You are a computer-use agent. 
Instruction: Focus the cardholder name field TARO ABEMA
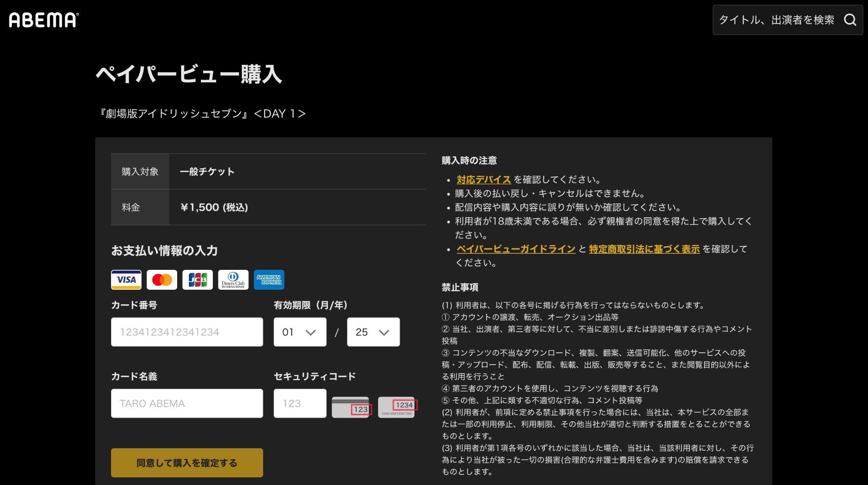[x=187, y=403]
